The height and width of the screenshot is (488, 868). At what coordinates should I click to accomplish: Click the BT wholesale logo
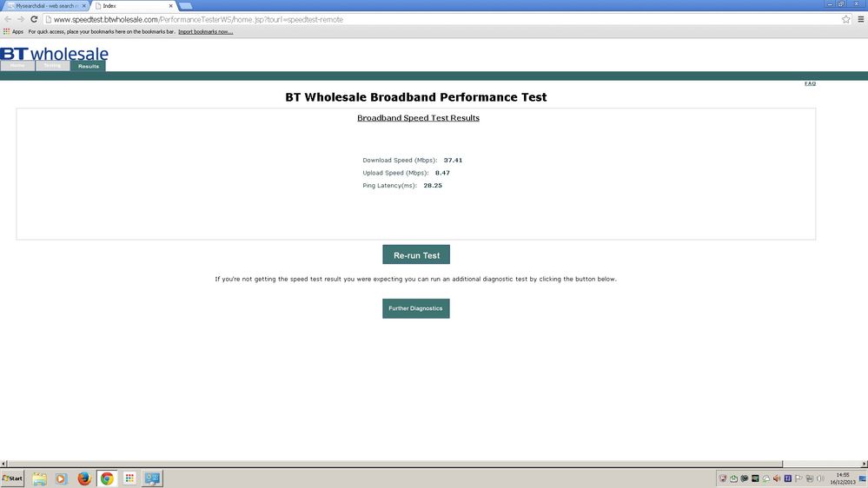pyautogui.click(x=54, y=54)
